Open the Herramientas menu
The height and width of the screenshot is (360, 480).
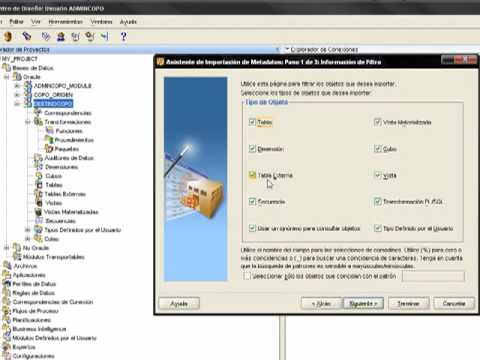pyautogui.click(x=65, y=22)
